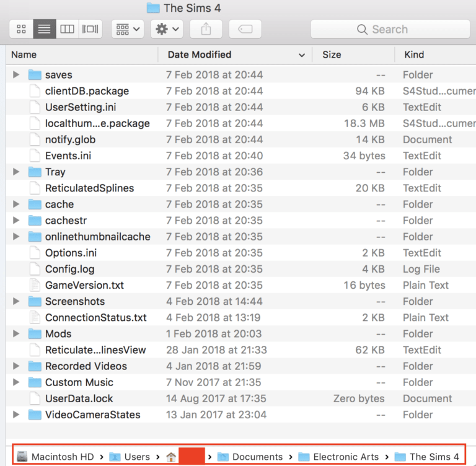Click Documents in the path bar
476x466 pixels.
pyautogui.click(x=257, y=457)
